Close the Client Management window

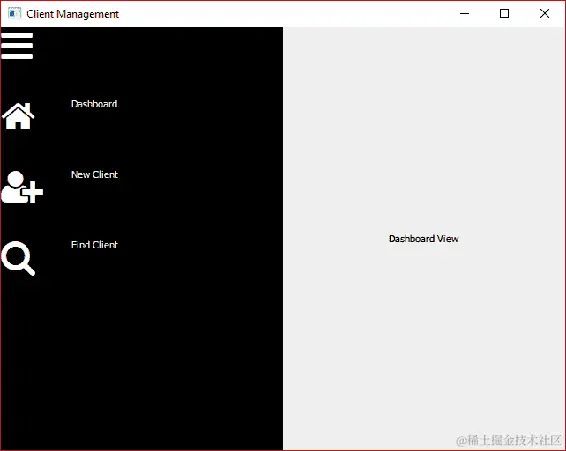point(544,14)
